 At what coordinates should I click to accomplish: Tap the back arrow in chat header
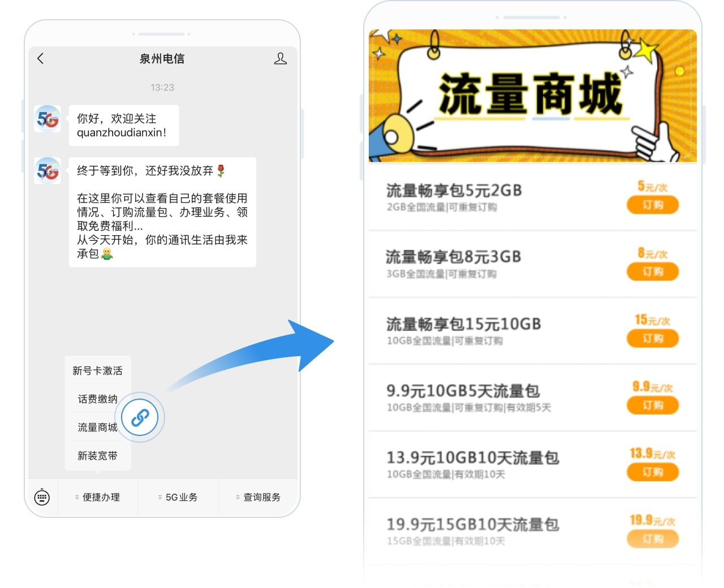pos(40,58)
